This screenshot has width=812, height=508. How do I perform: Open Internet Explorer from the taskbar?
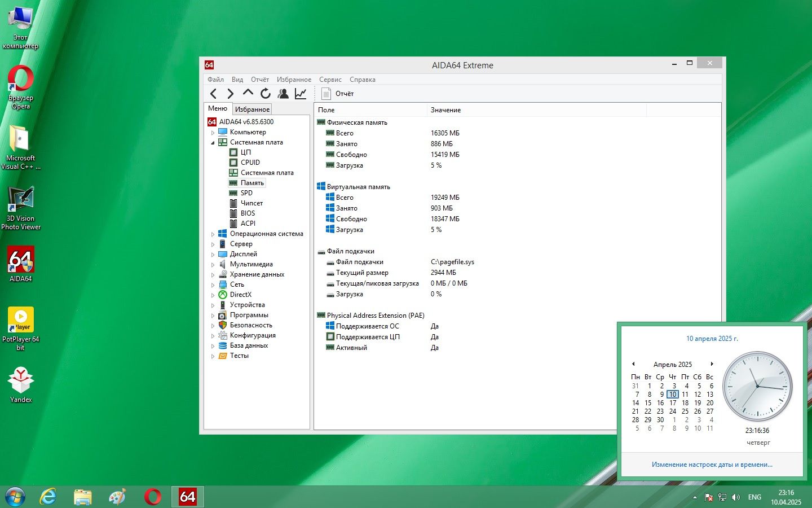click(x=48, y=497)
